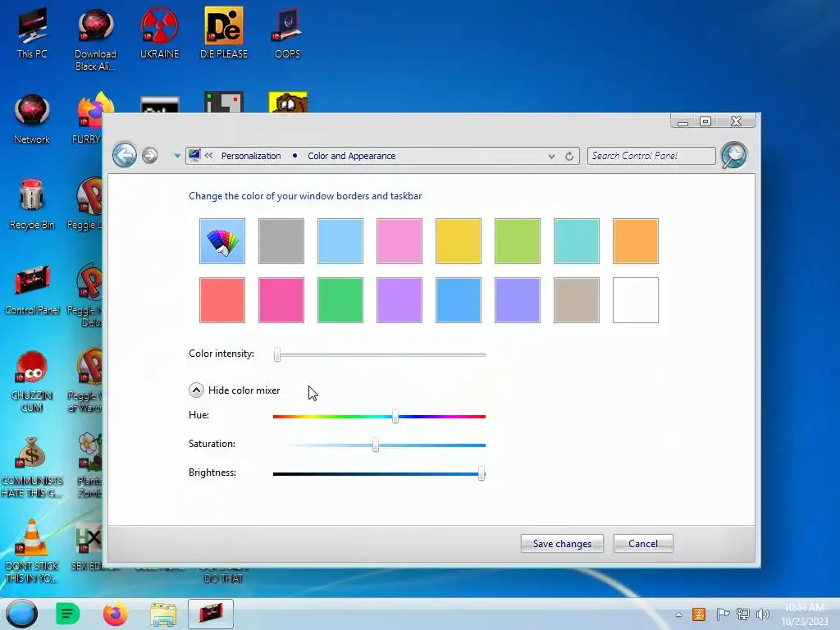Image resolution: width=840 pixels, height=630 pixels.
Task: Select the automatic color palette swatch
Action: point(222,241)
